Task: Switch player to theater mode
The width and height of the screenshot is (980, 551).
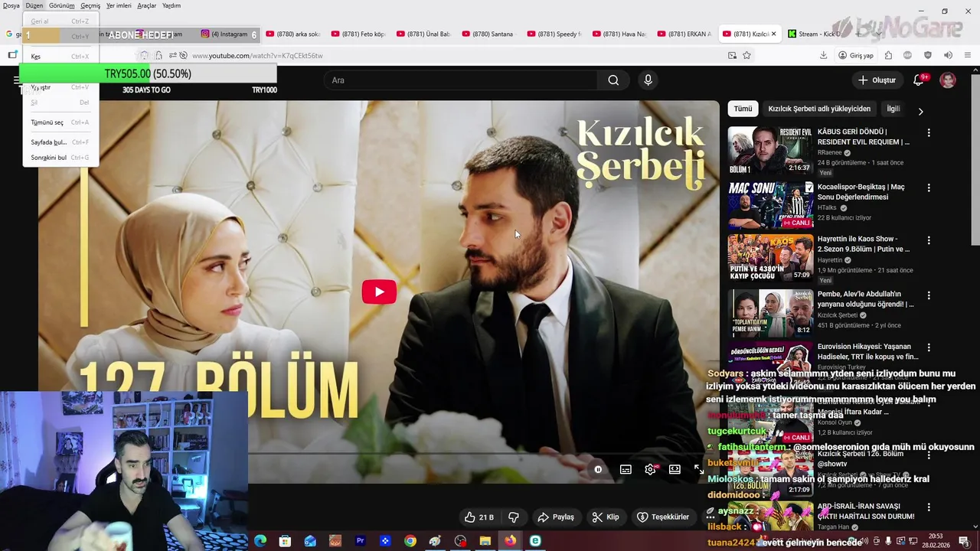Action: (675, 470)
